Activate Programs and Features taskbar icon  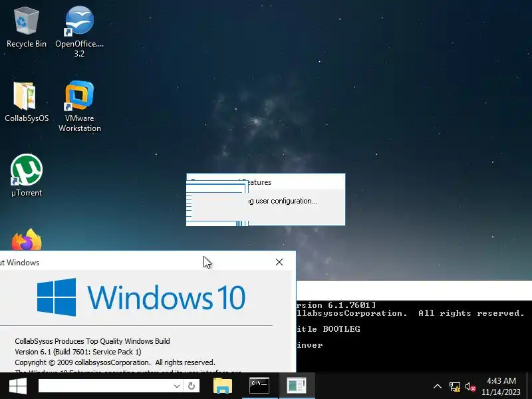297,386
